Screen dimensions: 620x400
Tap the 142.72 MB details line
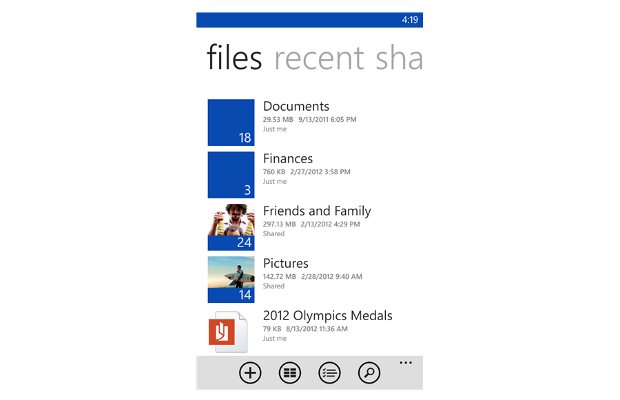pos(312,276)
